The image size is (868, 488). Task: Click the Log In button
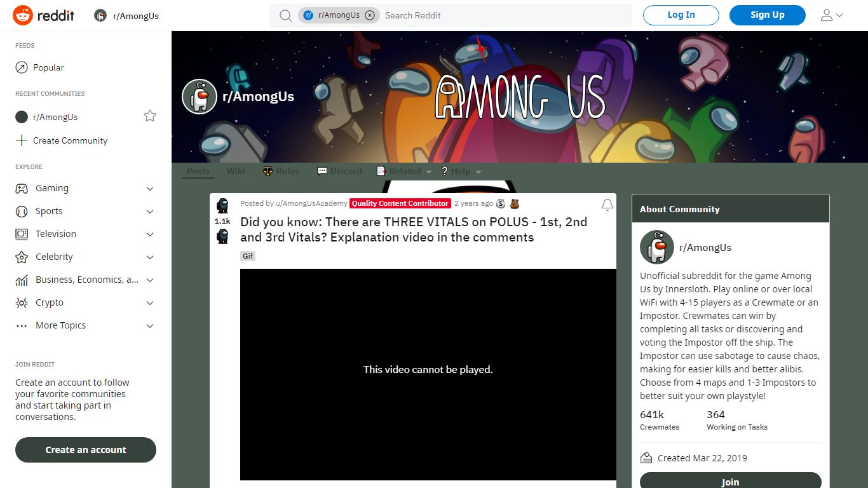(x=681, y=15)
